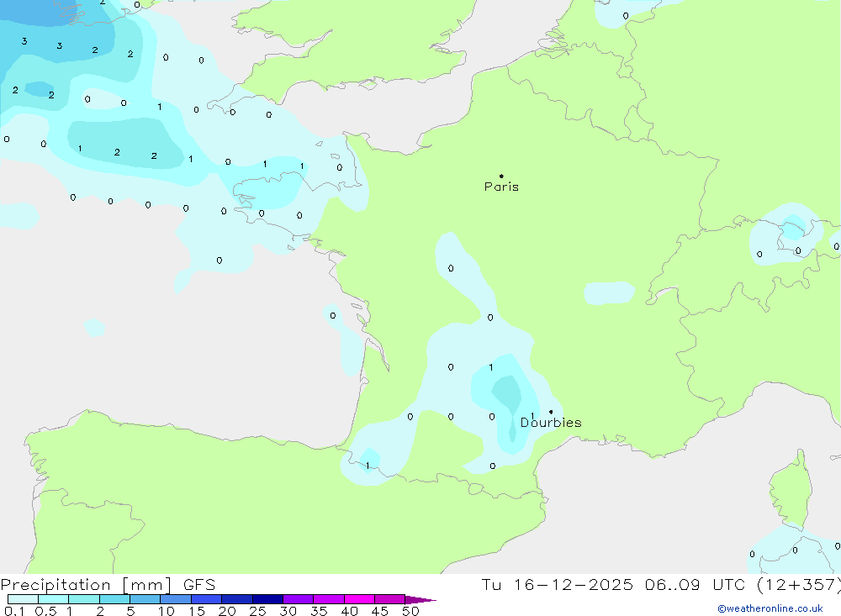The image size is (841, 616).
Task: Pick the 15–20 mm legend swatch
Action: [x=207, y=599]
